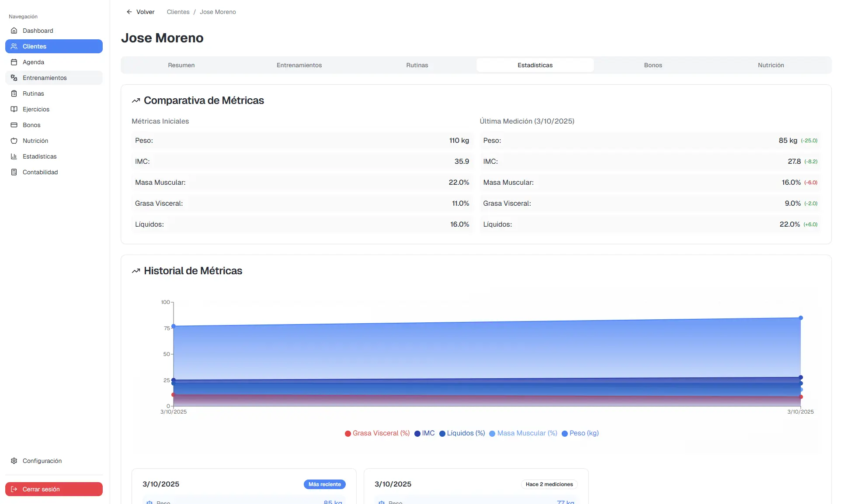The height and width of the screenshot is (504, 841).
Task: Click the weight change indicator (-25.0)
Action: [x=809, y=141]
